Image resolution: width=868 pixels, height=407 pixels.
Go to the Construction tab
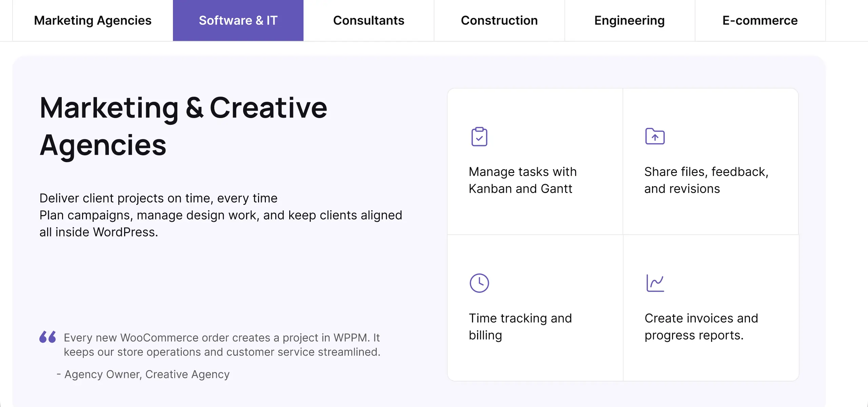pyautogui.click(x=499, y=20)
